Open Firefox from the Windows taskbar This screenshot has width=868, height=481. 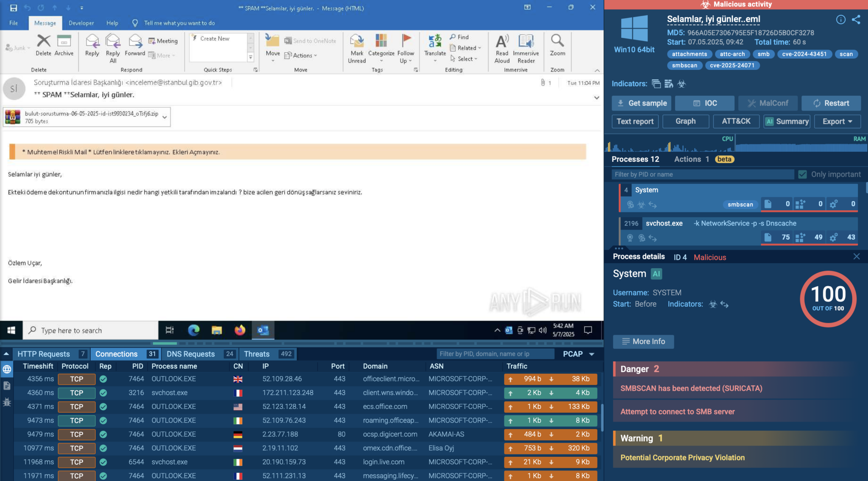(x=240, y=330)
